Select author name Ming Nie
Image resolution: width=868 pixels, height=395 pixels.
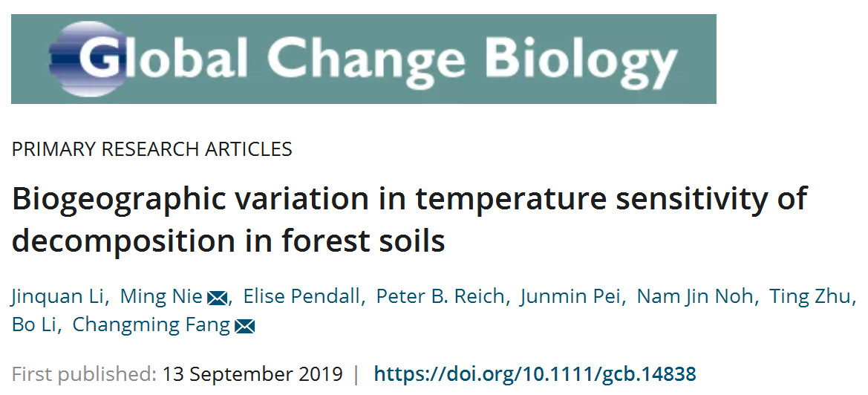coord(162,298)
